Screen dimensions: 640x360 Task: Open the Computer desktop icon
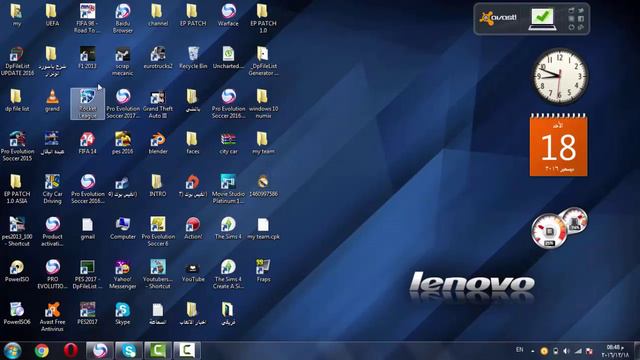coord(122,228)
